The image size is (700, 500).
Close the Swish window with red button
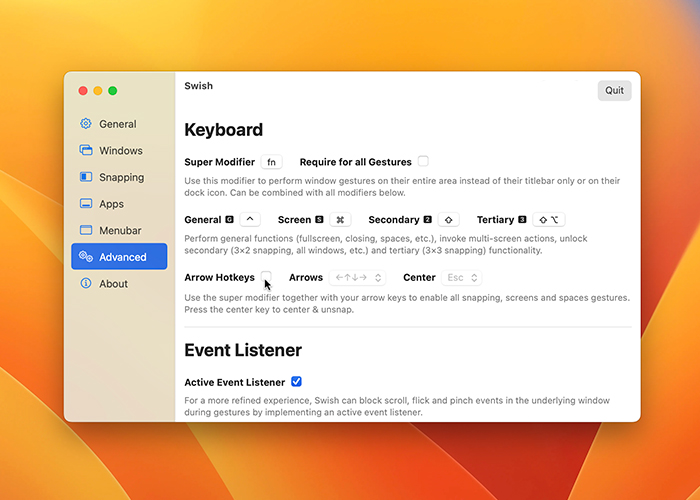coord(83,91)
